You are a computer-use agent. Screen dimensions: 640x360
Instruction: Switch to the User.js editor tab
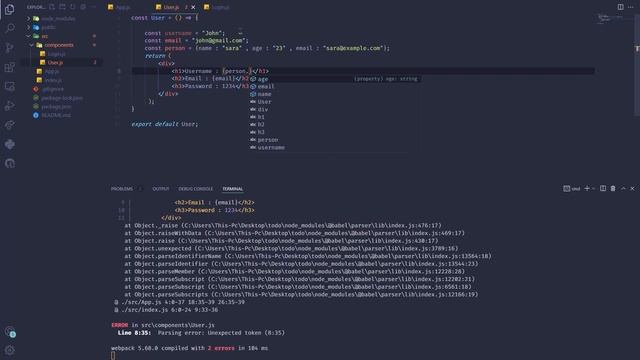(x=171, y=7)
